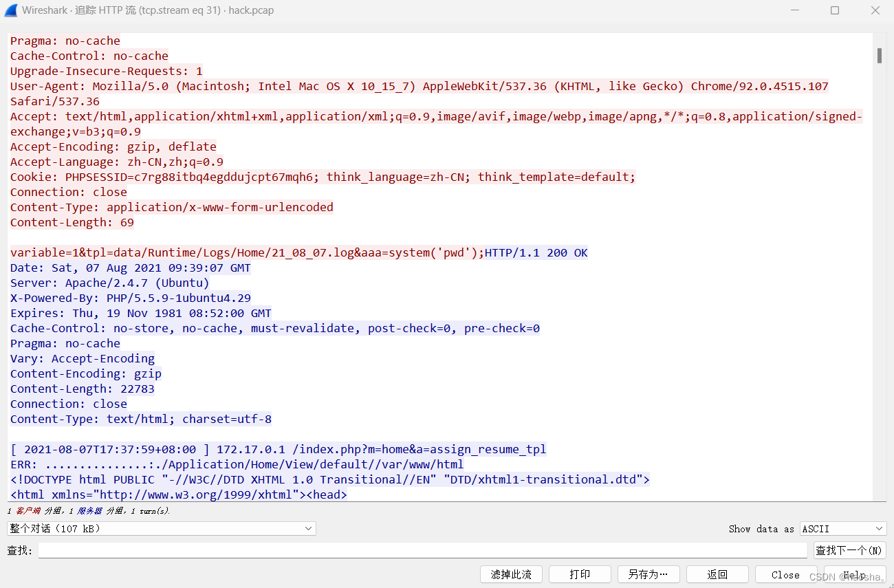Expand the stream direction selector chevron
894x588 pixels.
pos(308,528)
